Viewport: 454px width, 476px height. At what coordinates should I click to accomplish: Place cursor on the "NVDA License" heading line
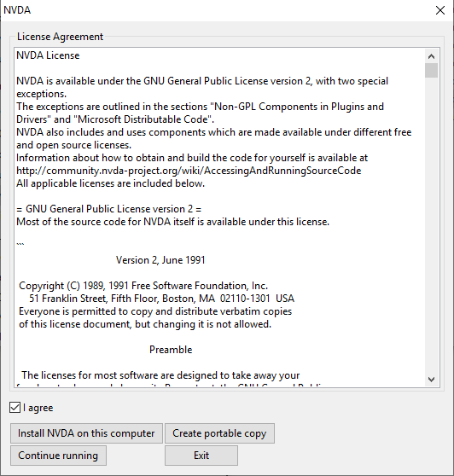coord(48,55)
